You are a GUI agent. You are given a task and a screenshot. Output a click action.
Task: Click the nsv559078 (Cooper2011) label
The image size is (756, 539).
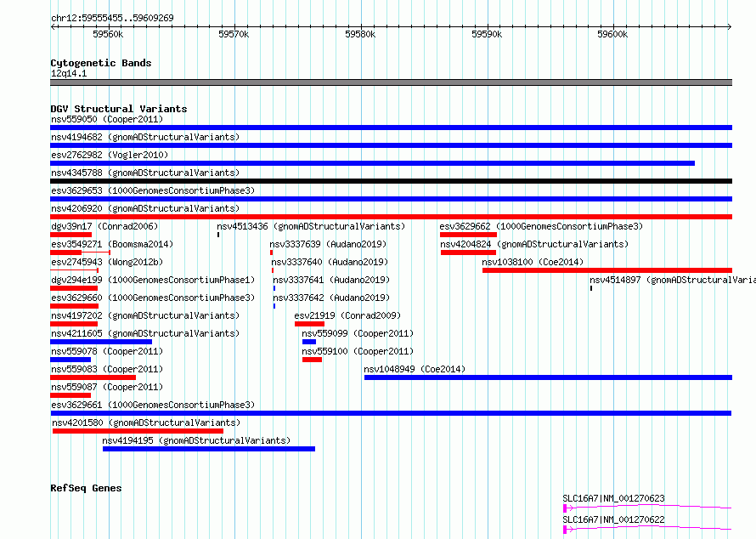[107, 351]
